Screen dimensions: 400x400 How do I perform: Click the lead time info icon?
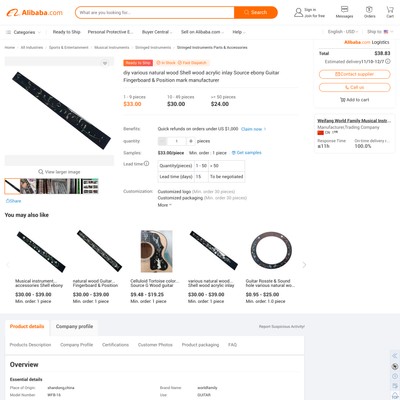point(146,164)
